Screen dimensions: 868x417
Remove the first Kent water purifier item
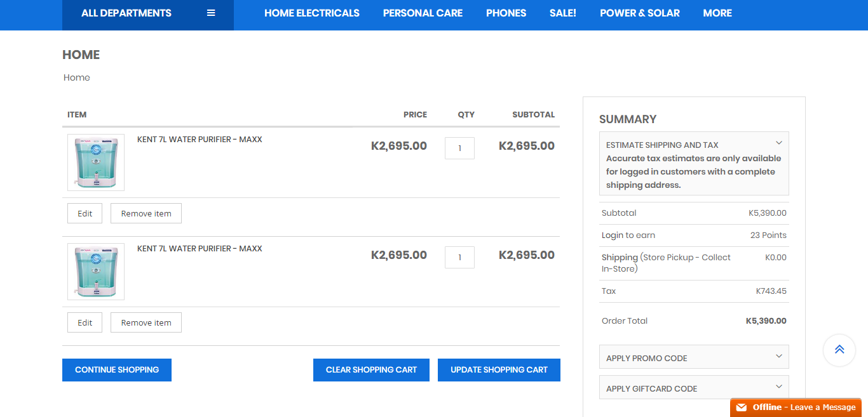tap(146, 213)
